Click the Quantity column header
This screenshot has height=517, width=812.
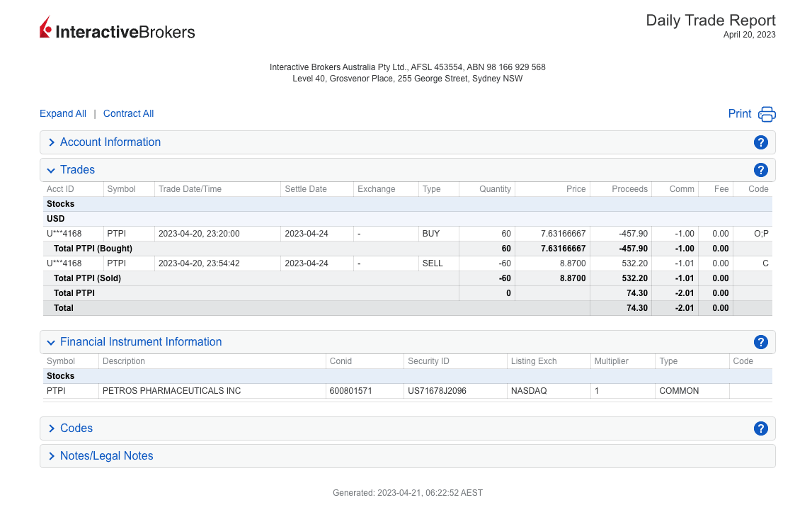[494, 189]
